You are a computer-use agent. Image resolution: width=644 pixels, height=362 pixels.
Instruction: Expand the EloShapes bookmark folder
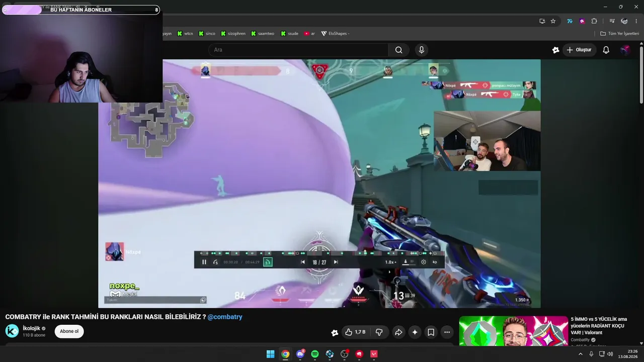pos(335,34)
